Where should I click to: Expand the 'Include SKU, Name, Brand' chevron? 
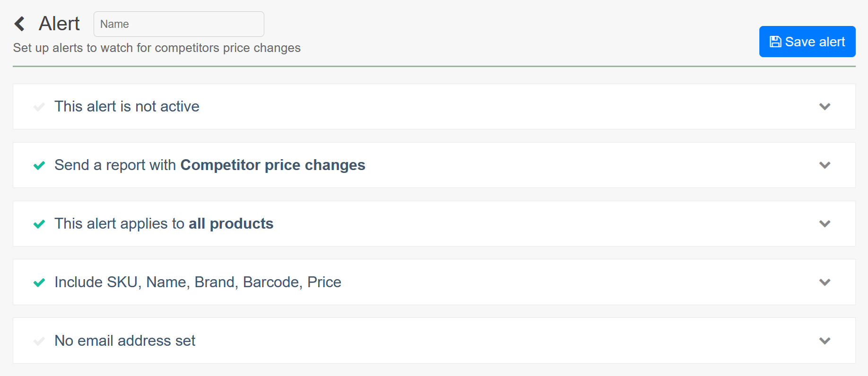click(825, 282)
